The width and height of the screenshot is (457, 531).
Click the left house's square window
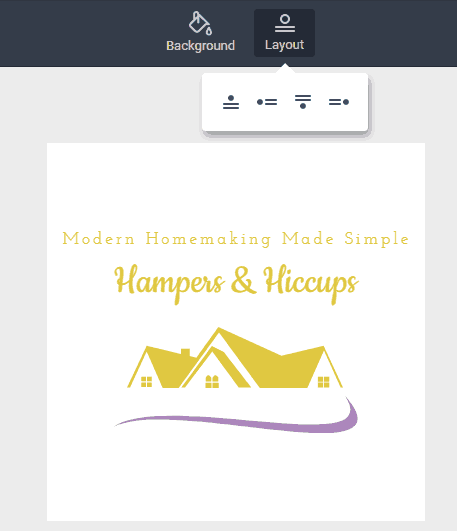(146, 382)
